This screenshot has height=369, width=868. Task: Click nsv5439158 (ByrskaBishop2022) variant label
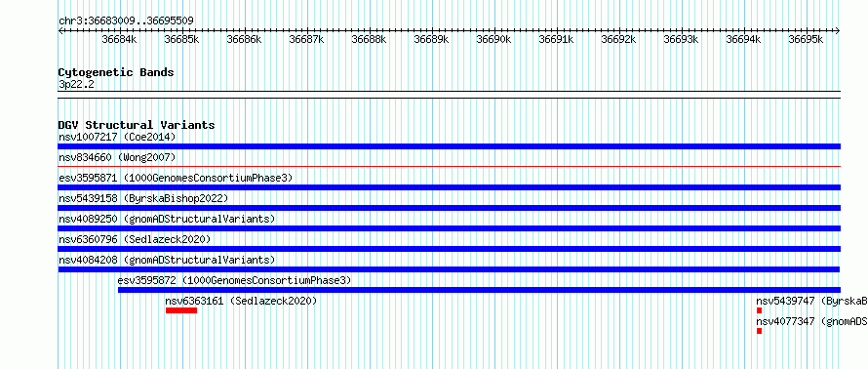(142, 198)
